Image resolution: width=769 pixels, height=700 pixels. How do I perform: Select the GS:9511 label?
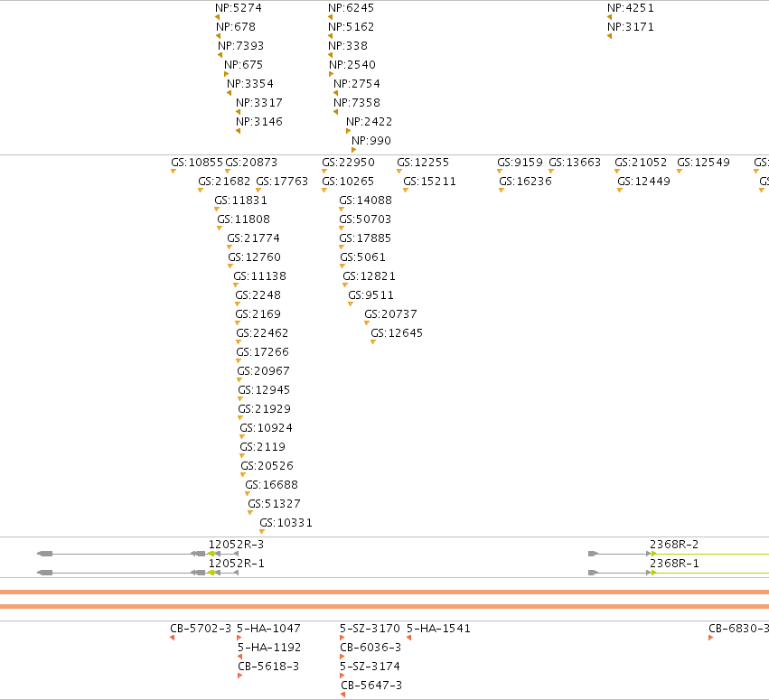click(x=370, y=295)
